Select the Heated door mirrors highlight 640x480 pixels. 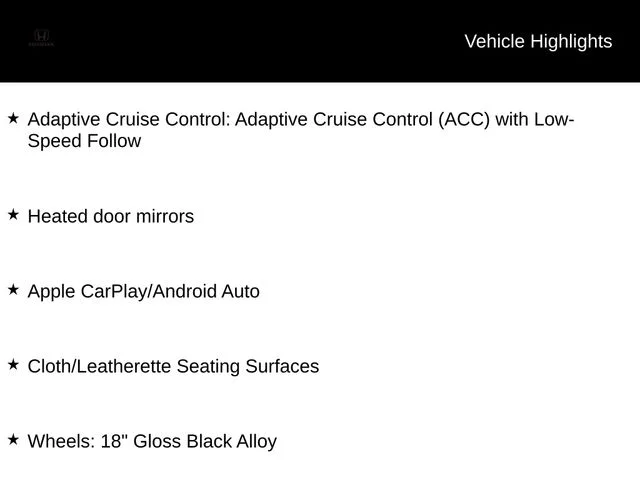point(111,216)
